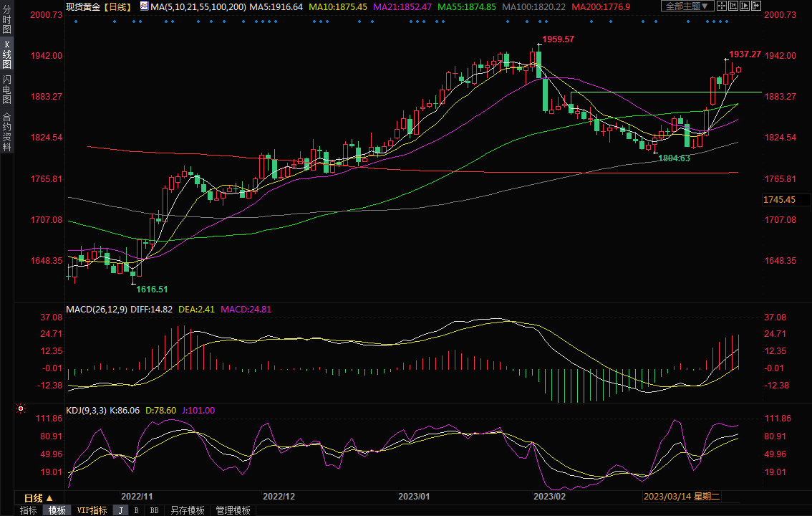Select the J template button
This screenshot has width=812, height=516.
coord(121,510)
